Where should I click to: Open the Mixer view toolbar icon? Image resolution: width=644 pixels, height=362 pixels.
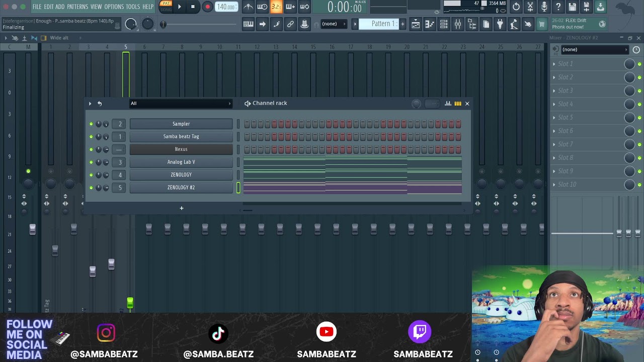click(458, 24)
